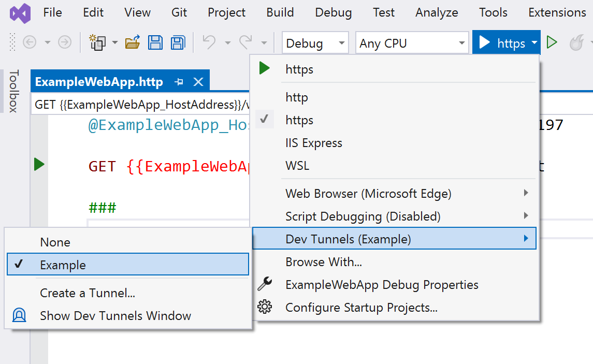593x364 pixels.
Task: Open the Extensions menu
Action: [557, 12]
